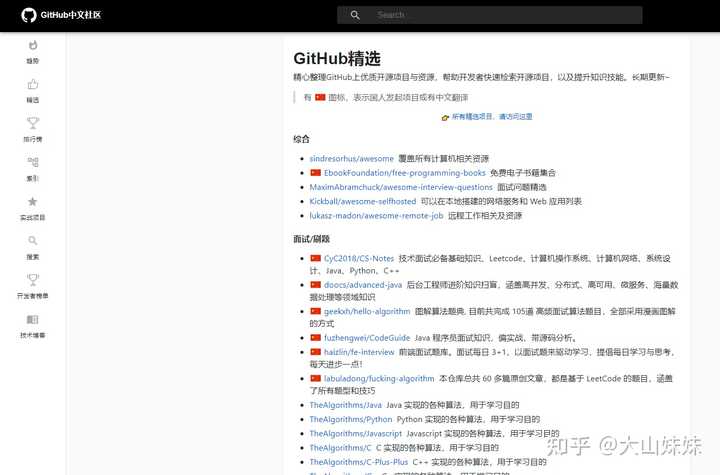This screenshot has height=475, width=720.
Task: Open the 技术博客 book icon in sidebar
Action: (x=33, y=319)
